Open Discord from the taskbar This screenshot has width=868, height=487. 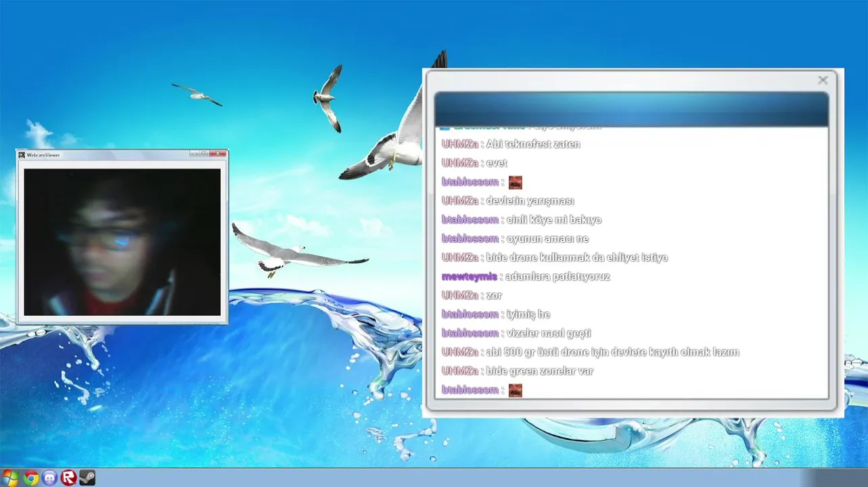pos(49,478)
